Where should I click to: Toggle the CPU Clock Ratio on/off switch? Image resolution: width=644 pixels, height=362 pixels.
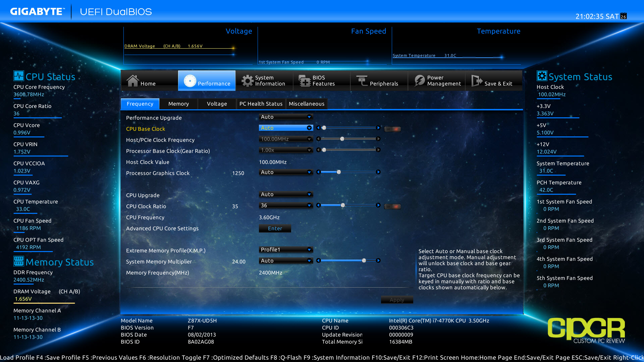[x=392, y=206]
